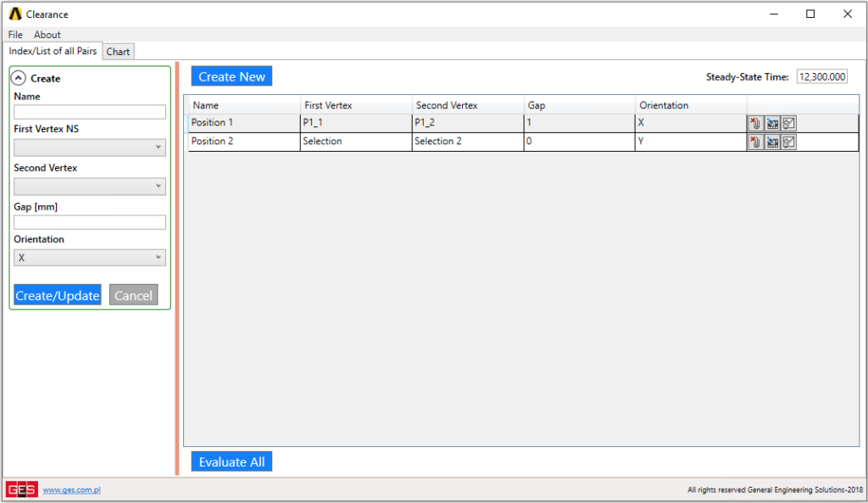Open the Second Vertex dropdown

tap(90, 187)
